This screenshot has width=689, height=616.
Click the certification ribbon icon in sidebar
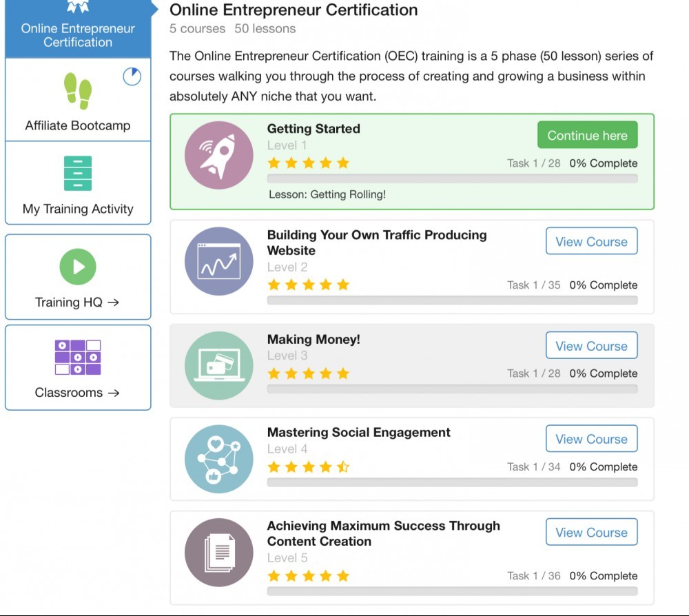tap(78, 6)
